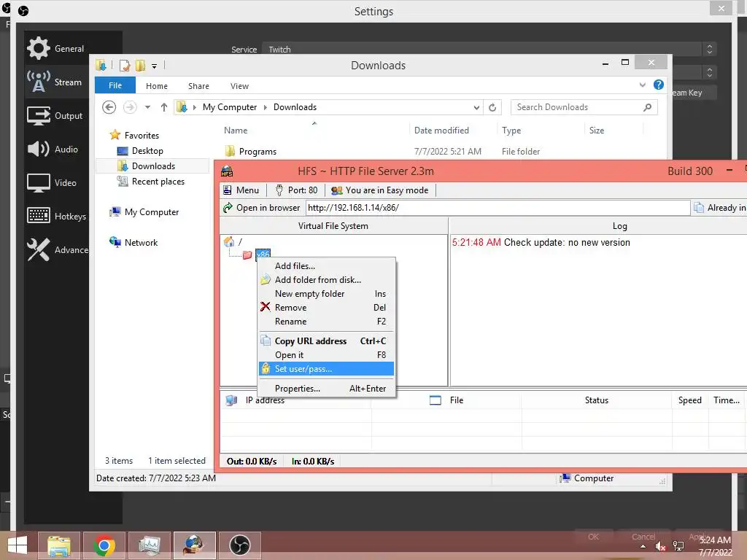Sort by the Name column header
The image size is (747, 560).
(x=315, y=130)
